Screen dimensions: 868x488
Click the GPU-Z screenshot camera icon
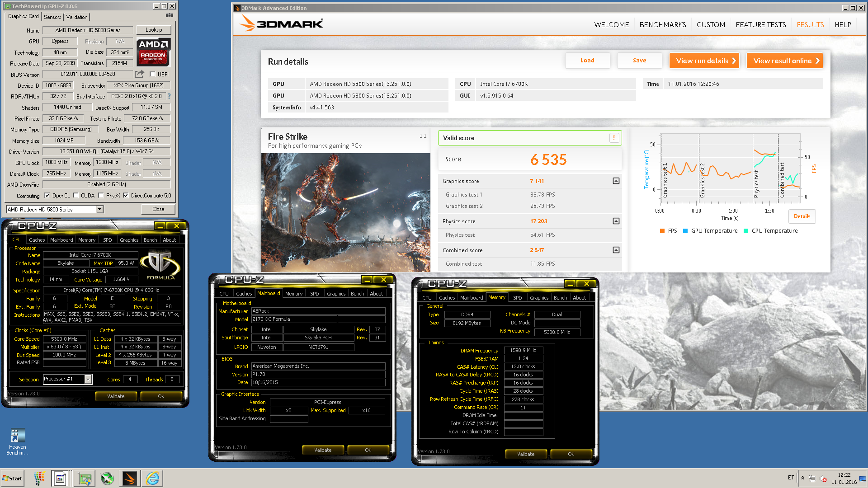click(x=169, y=15)
